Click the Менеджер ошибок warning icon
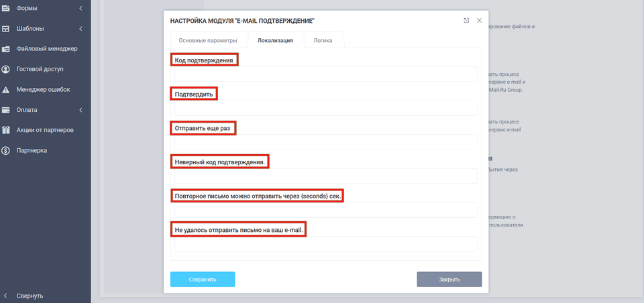This screenshot has width=644, height=303. [x=6, y=90]
